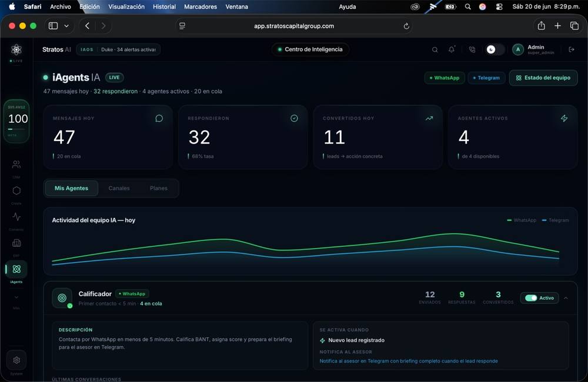Open the Marcadores menu
The height and width of the screenshot is (382, 588).
[x=201, y=6]
